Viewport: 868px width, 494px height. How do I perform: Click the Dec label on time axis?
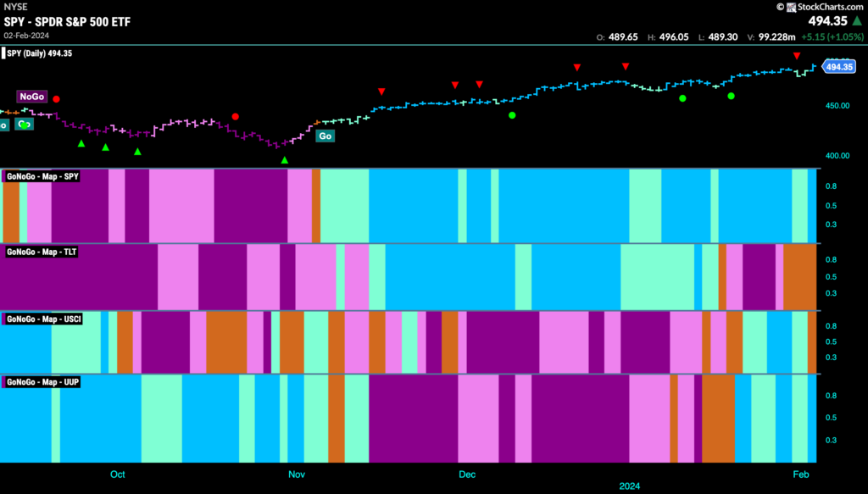[467, 474]
